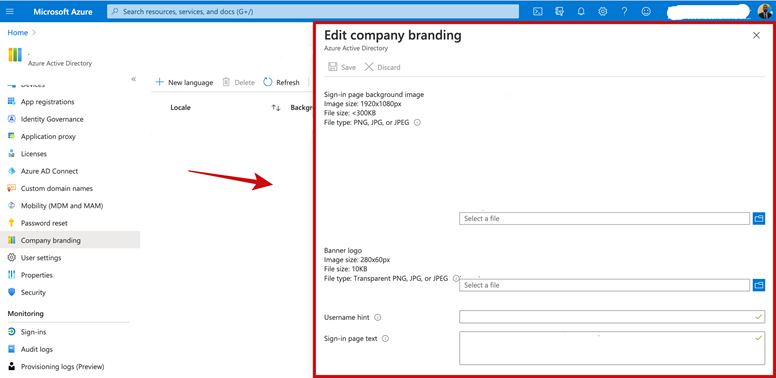Select Company branding in sidebar
The height and width of the screenshot is (378, 776).
70,240
